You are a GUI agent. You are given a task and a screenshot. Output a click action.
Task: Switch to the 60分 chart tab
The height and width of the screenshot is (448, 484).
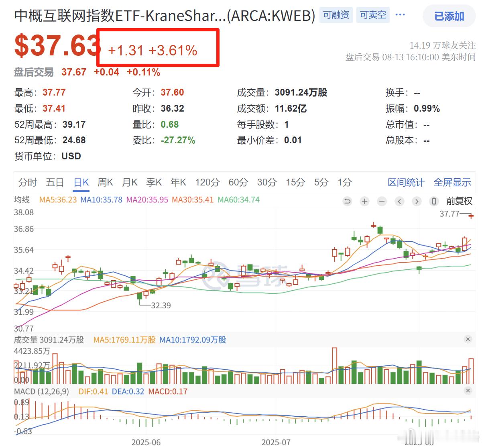tap(238, 182)
